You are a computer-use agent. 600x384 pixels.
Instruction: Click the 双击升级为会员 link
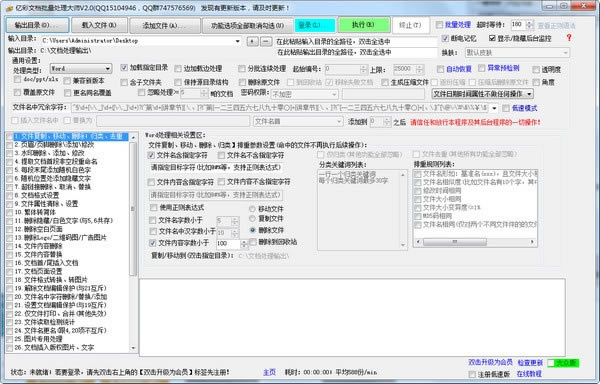point(490,362)
